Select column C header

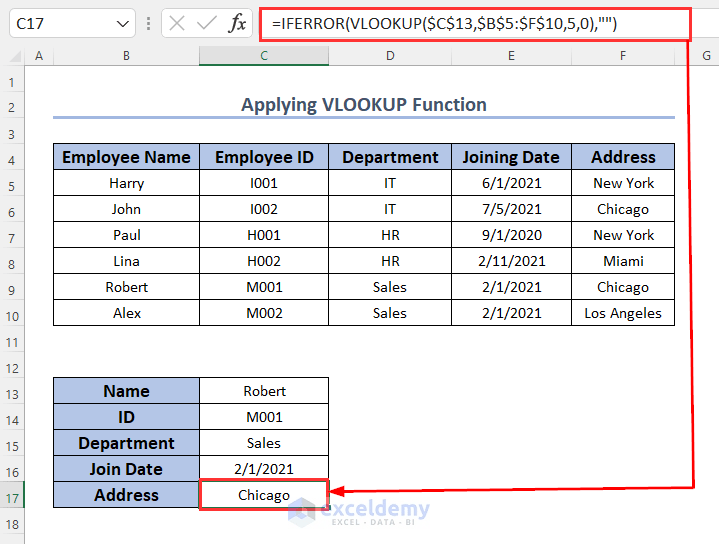(264, 56)
